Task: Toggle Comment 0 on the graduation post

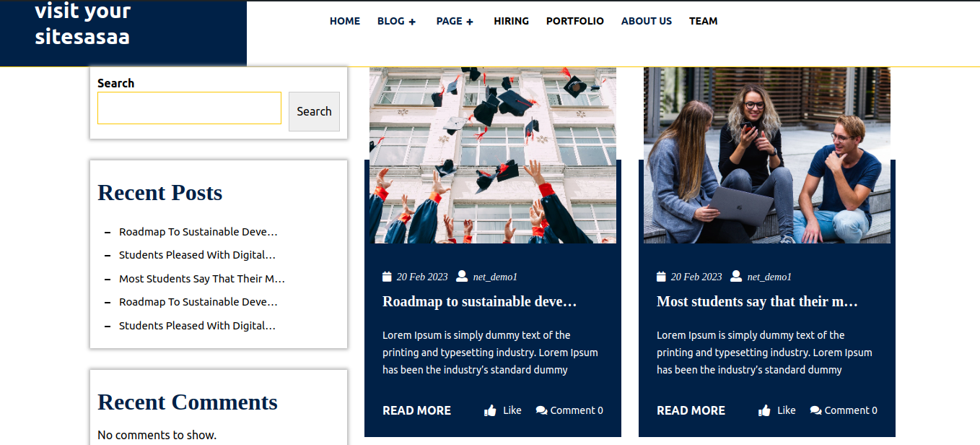Action: pyautogui.click(x=569, y=410)
